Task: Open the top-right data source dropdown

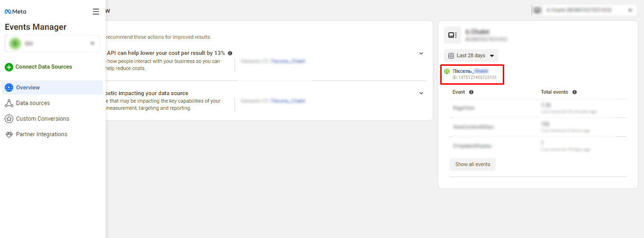Action: click(x=584, y=10)
